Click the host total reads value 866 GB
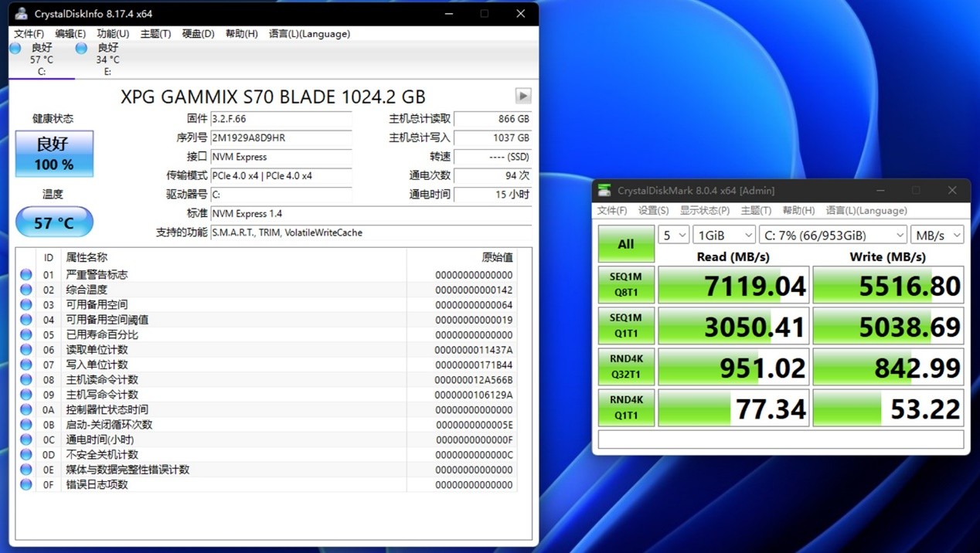Screen dimensions: 980x553 (493, 119)
